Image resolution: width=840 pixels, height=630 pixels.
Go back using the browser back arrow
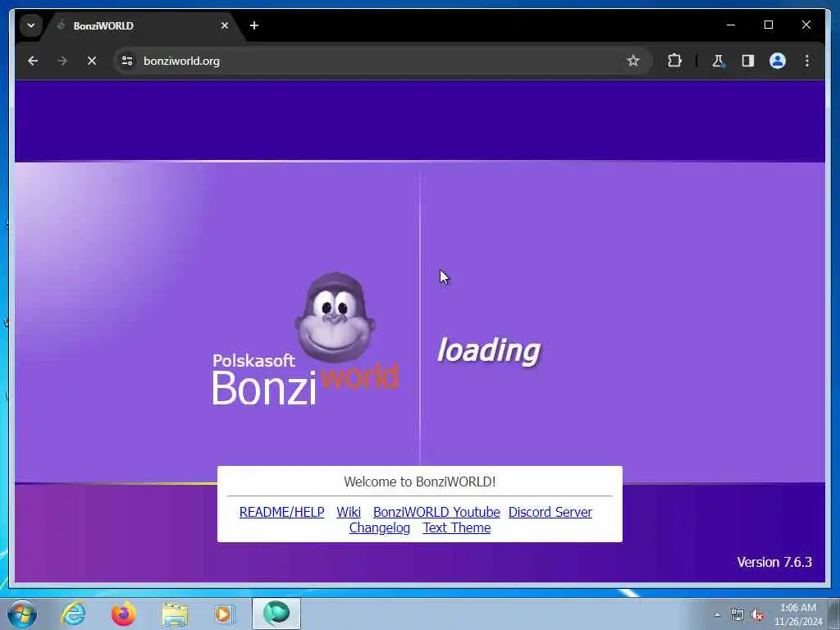tap(33, 61)
